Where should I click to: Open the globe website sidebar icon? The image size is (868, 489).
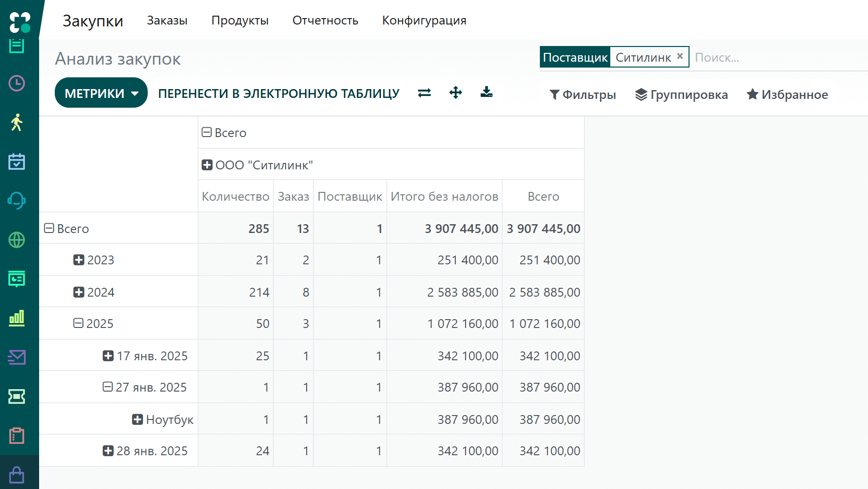tap(17, 240)
